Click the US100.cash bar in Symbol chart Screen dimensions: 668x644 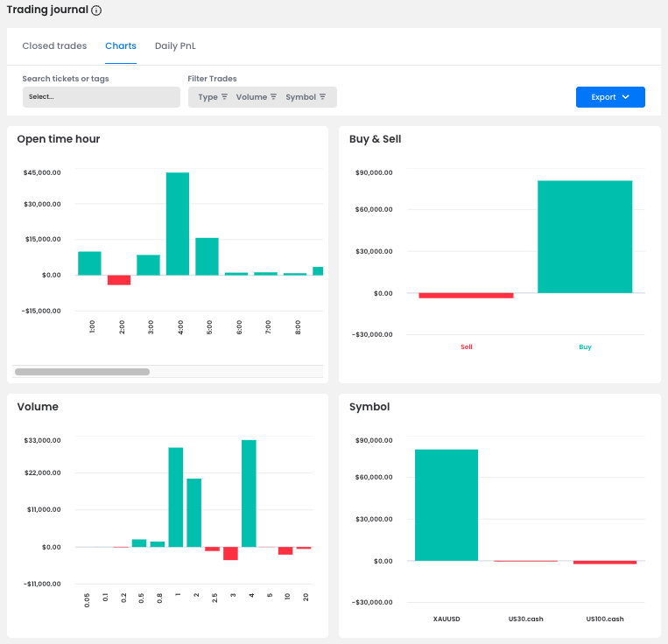tap(605, 562)
